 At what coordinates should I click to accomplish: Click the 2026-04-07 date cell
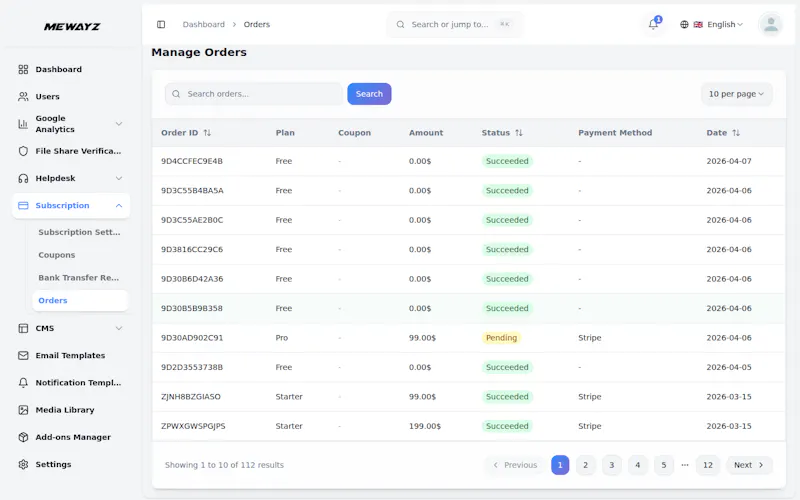coord(729,161)
